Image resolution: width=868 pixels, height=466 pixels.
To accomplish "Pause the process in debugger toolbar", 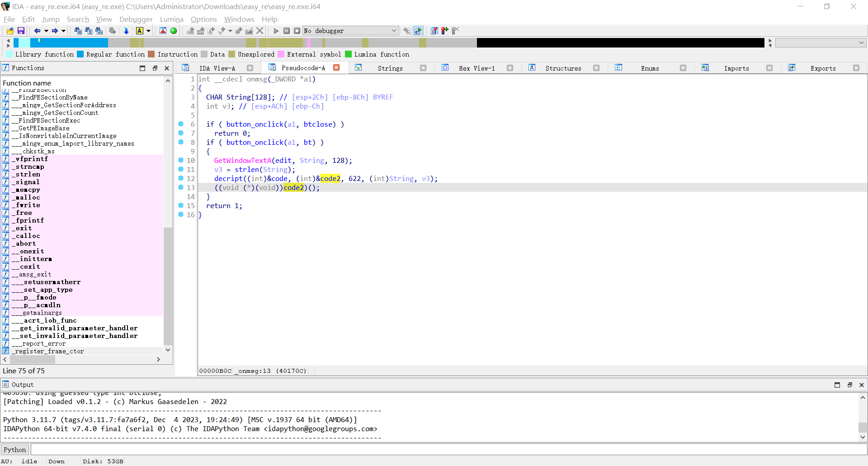I will [287, 31].
